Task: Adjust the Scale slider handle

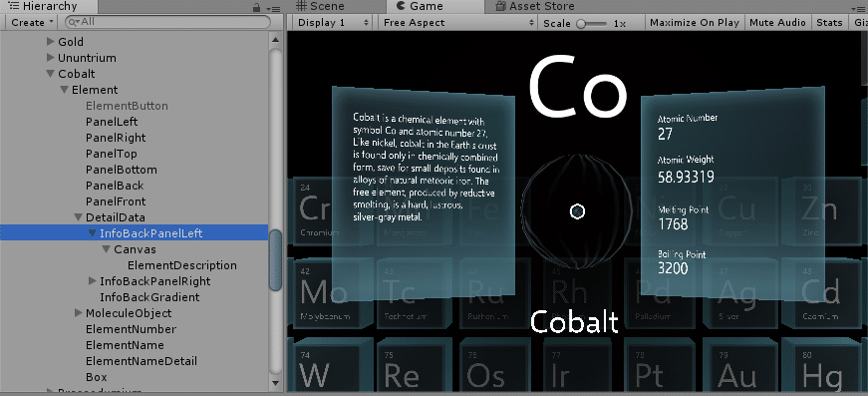Action: coord(581,23)
